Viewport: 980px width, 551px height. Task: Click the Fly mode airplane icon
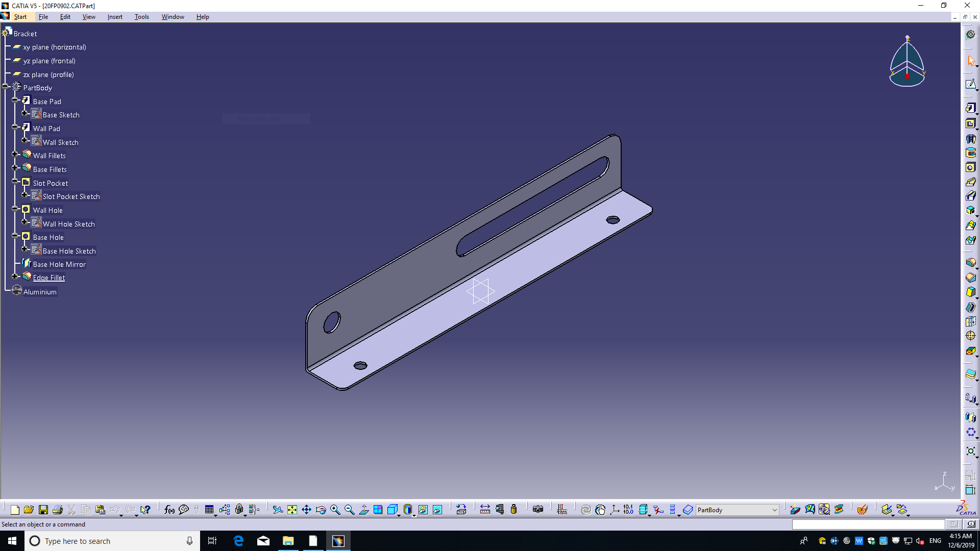(x=278, y=510)
